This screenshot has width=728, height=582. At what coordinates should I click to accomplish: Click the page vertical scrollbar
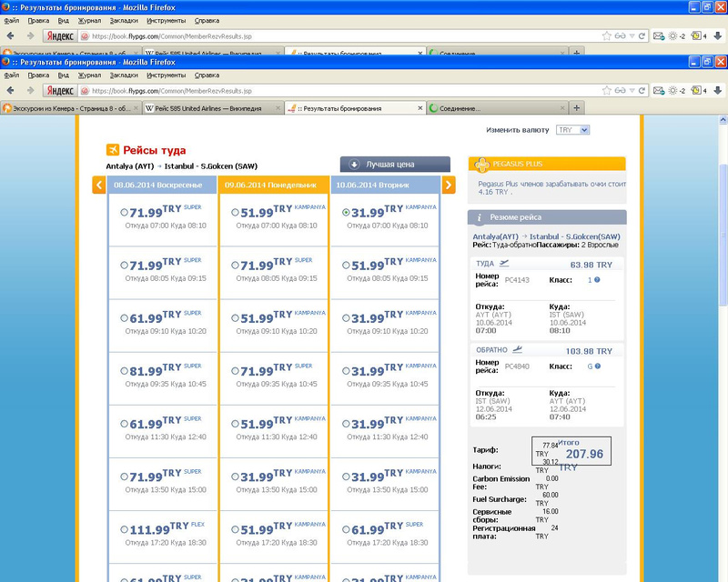723,273
